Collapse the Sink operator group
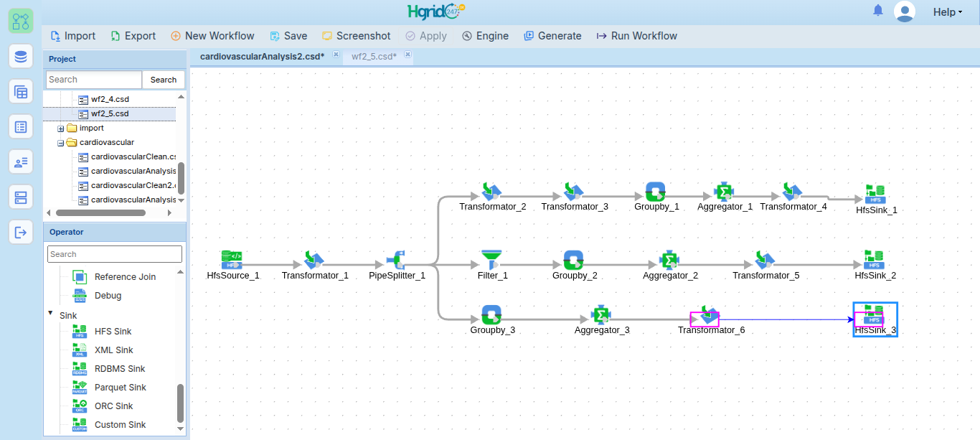Viewport: 980px width, 440px height. [50, 314]
